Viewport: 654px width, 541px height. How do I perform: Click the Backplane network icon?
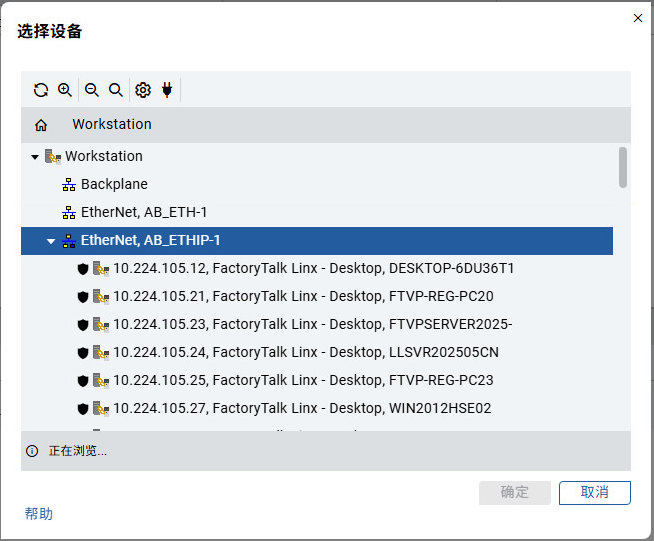(69, 185)
